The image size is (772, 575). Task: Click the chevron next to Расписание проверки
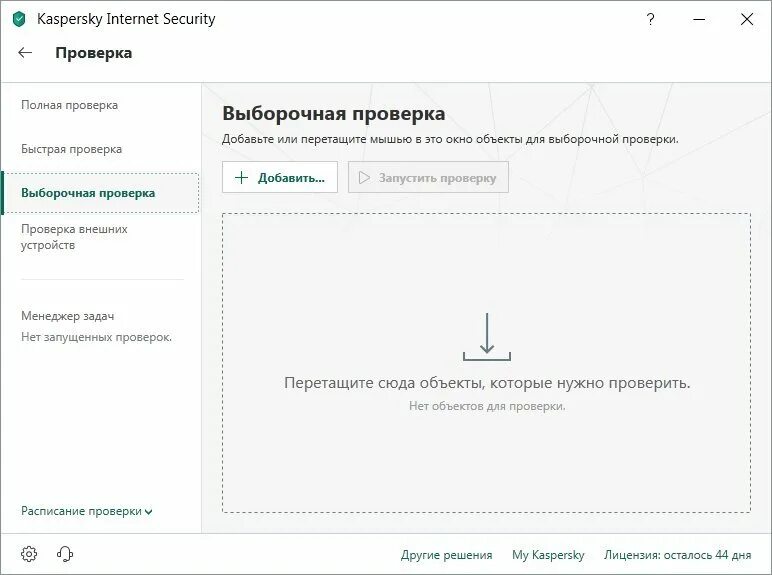148,512
